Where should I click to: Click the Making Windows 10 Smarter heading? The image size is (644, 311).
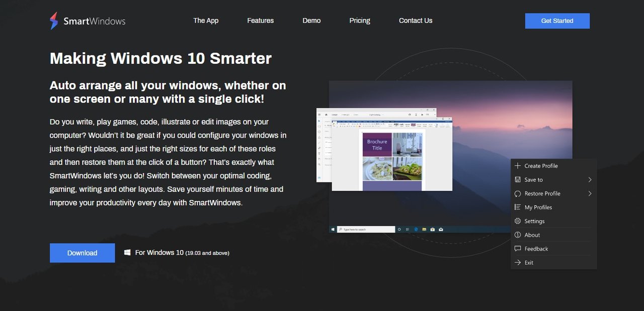point(160,59)
